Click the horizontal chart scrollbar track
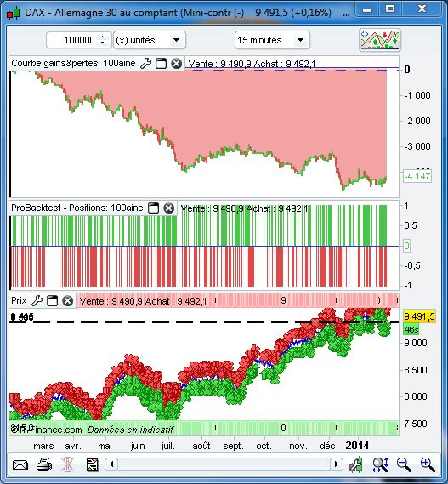 (x=224, y=464)
